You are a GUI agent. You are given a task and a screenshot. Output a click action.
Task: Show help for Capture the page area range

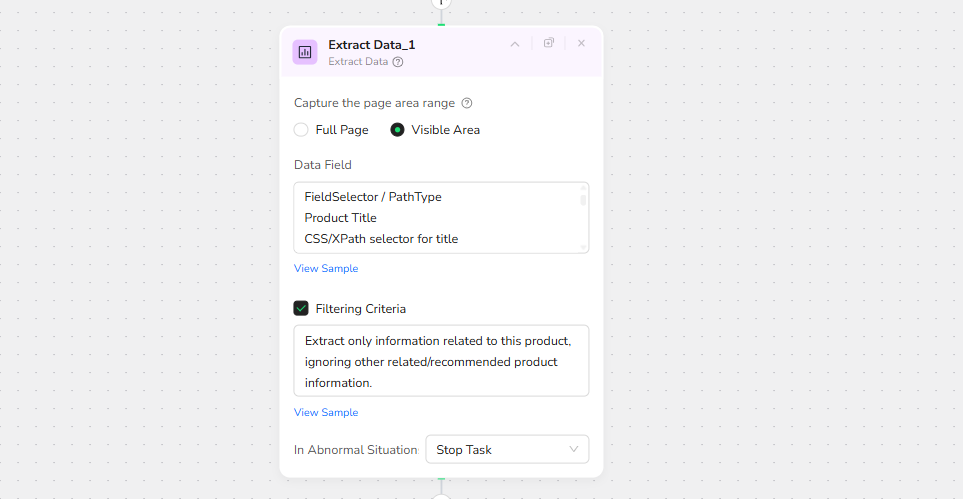[467, 103]
